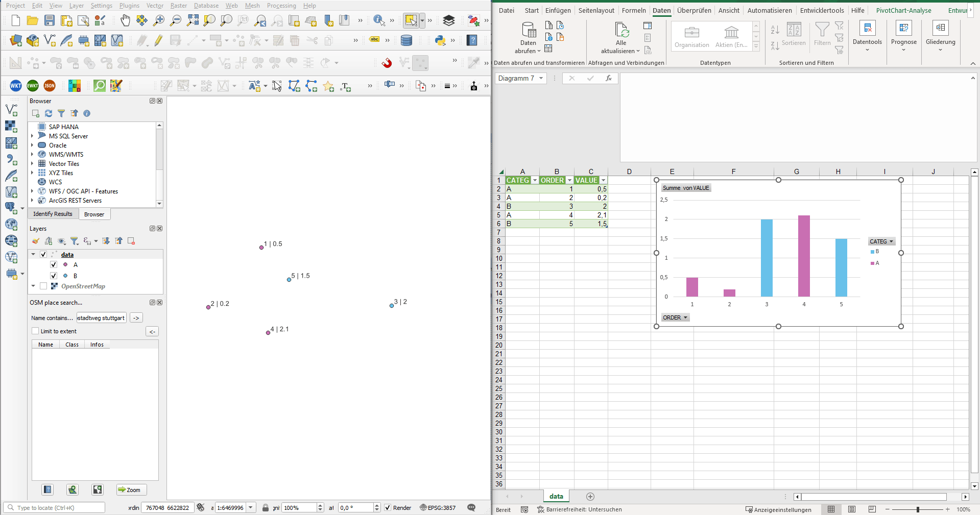Screen dimensions: 980x515
Task: Click the Zoom button in OSM place search
Action: [131, 489]
